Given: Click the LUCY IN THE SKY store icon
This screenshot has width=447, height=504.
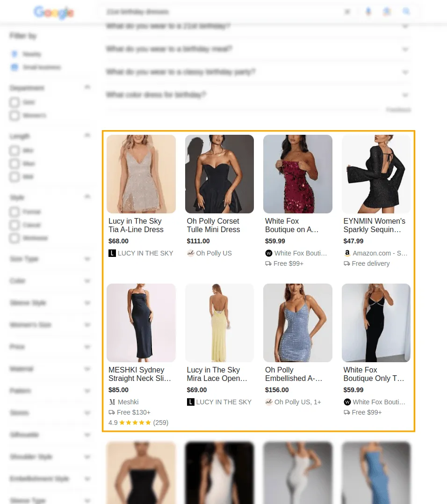Looking at the screenshot, I should (112, 253).
